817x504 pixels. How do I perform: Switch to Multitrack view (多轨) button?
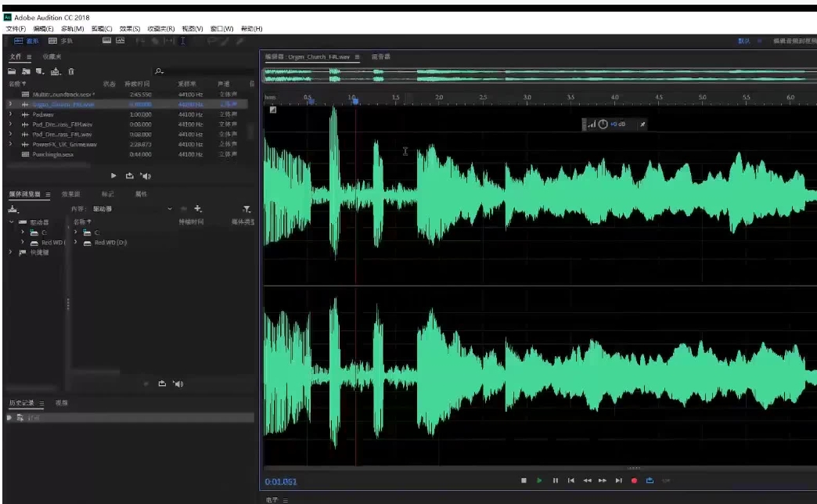(60, 41)
